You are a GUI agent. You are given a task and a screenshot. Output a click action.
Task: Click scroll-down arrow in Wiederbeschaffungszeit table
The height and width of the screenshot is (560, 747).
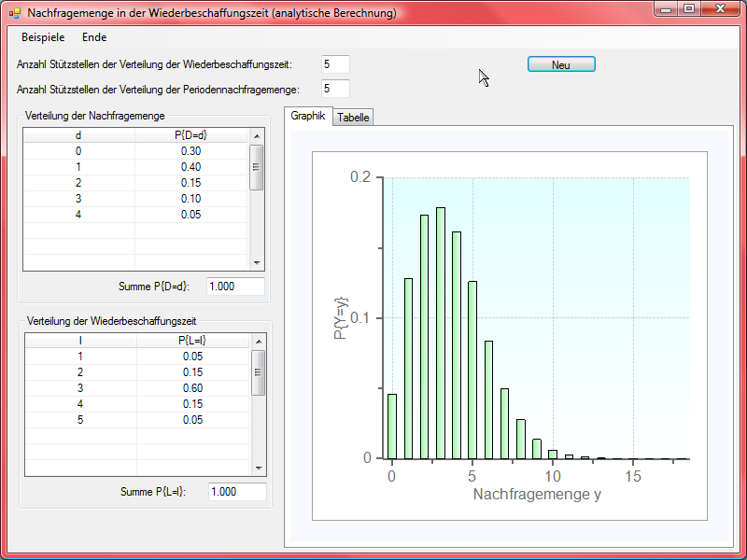point(259,469)
